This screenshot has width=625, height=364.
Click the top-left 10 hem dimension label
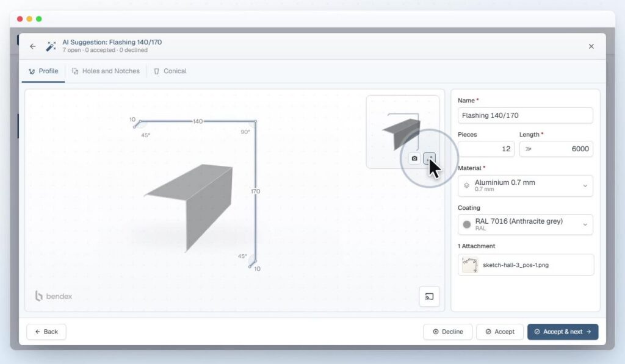point(132,120)
